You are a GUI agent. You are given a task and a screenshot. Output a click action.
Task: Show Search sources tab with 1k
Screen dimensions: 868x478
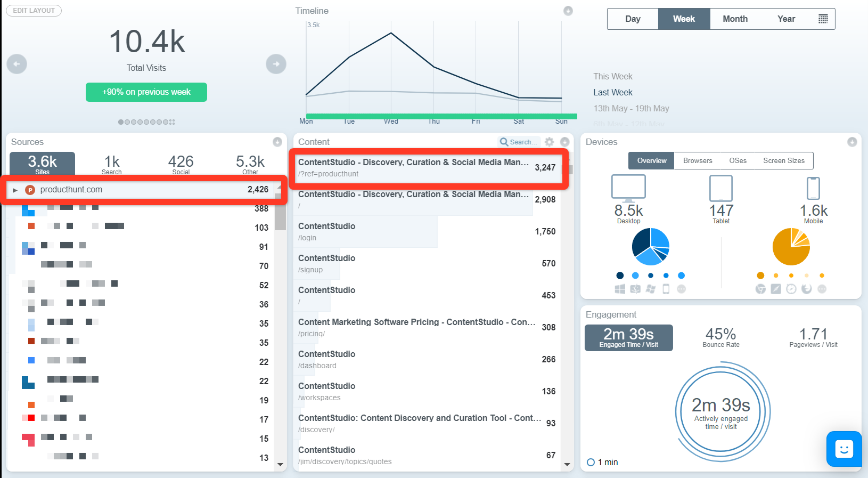(x=112, y=164)
